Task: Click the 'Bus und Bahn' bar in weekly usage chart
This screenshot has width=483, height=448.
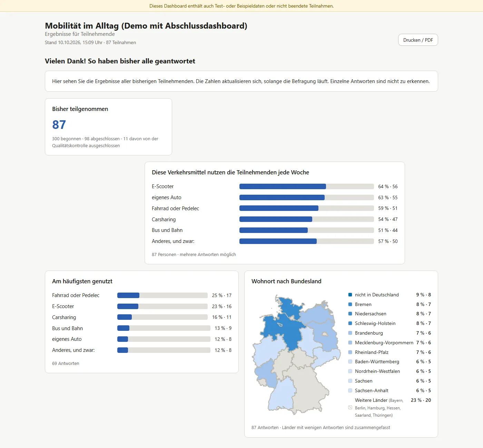Action: [307, 230]
